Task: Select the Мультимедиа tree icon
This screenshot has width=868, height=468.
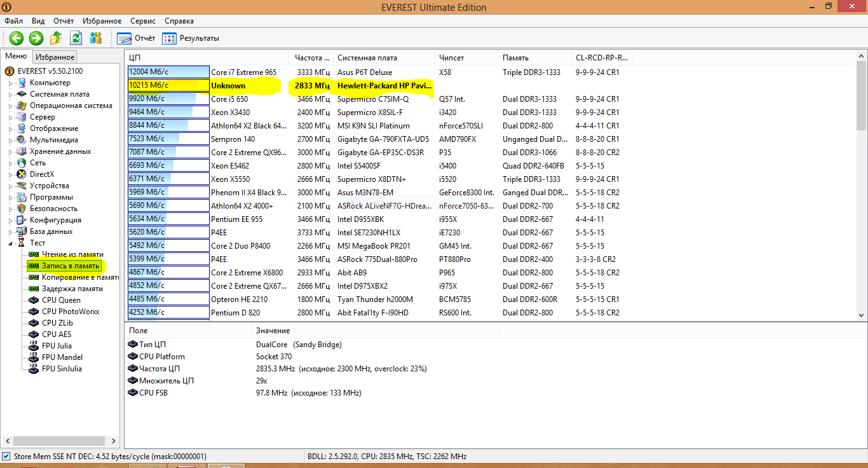Action: (x=22, y=140)
